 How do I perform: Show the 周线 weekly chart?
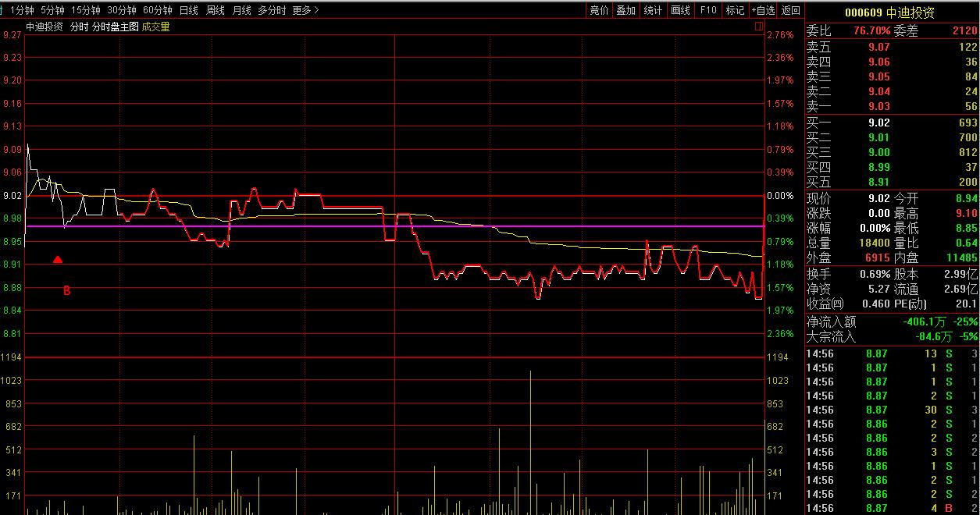pyautogui.click(x=216, y=10)
